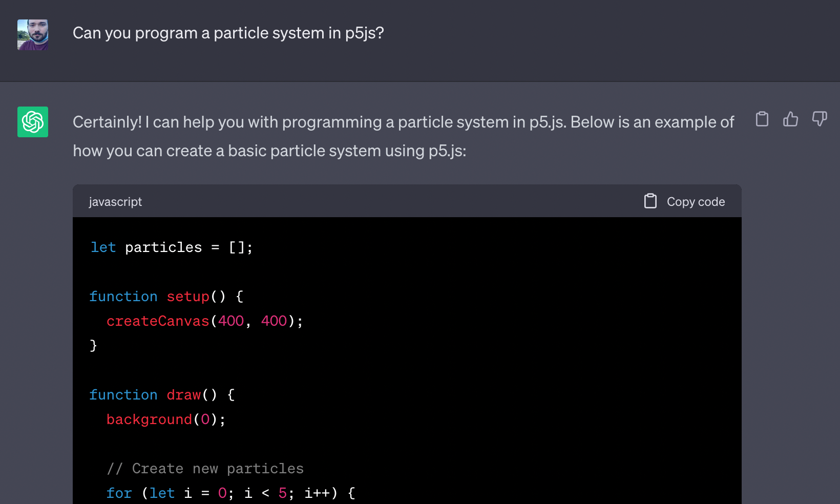
Task: Click the background(0) code line
Action: point(166,419)
